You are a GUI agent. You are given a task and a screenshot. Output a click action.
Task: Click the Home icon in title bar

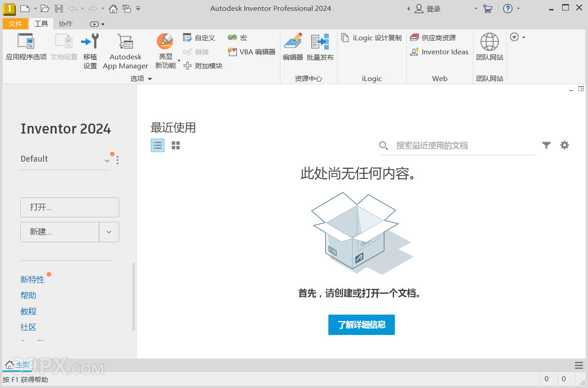113,8
